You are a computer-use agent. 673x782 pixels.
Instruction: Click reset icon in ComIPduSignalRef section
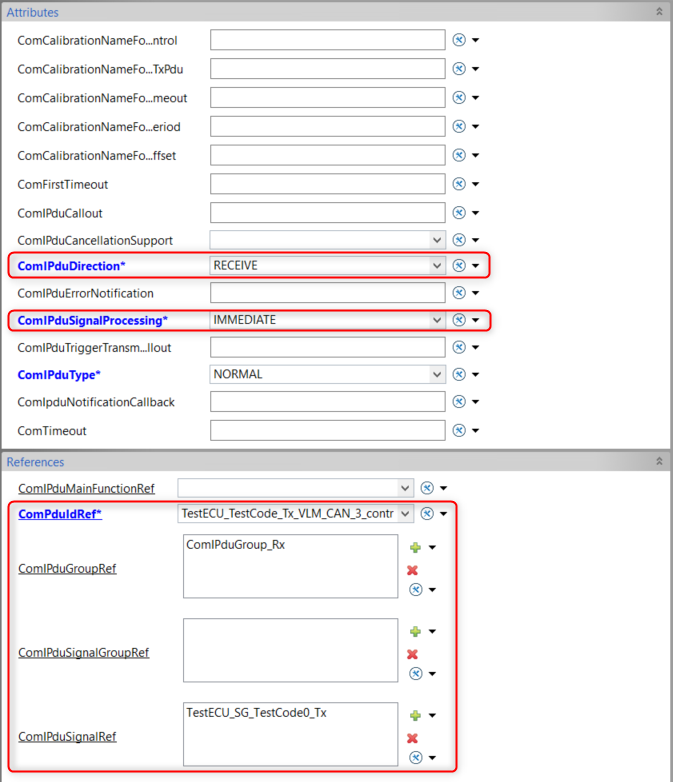[x=416, y=758]
